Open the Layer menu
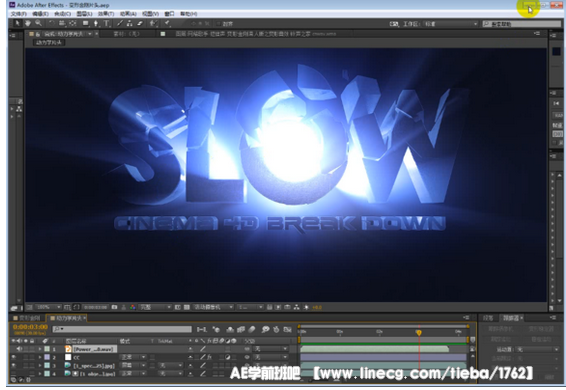This screenshot has height=390, width=566. (x=84, y=14)
